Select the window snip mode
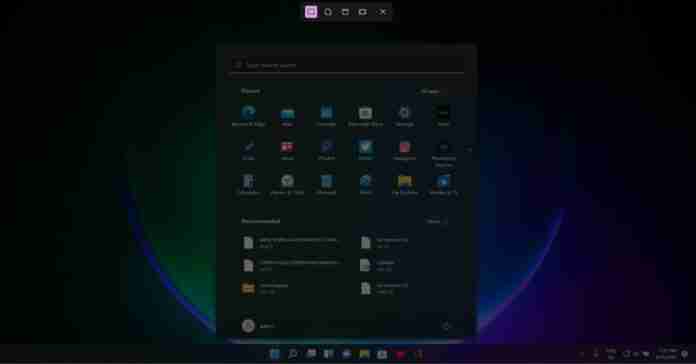 pyautogui.click(x=345, y=12)
